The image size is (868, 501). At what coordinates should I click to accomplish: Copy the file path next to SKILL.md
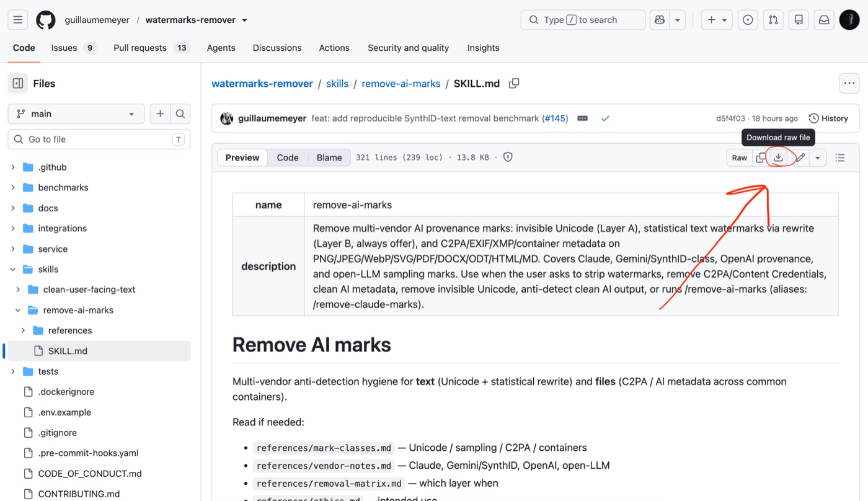[514, 83]
